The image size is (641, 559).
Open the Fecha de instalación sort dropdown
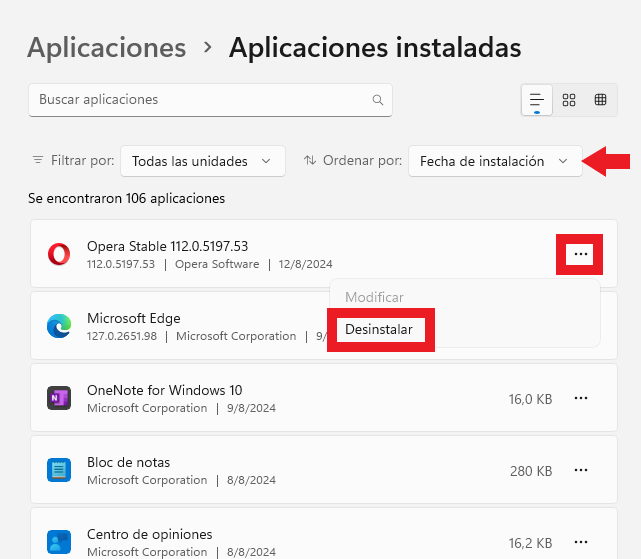click(x=495, y=161)
